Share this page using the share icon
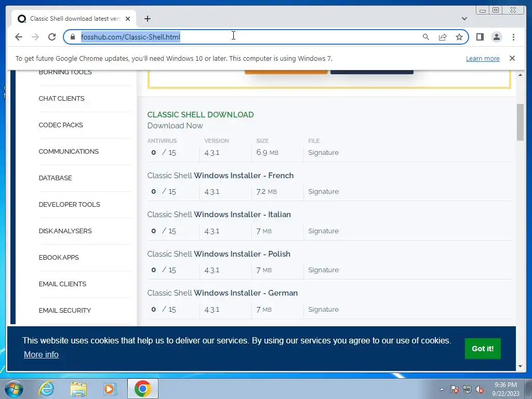The image size is (532, 399). [x=443, y=37]
